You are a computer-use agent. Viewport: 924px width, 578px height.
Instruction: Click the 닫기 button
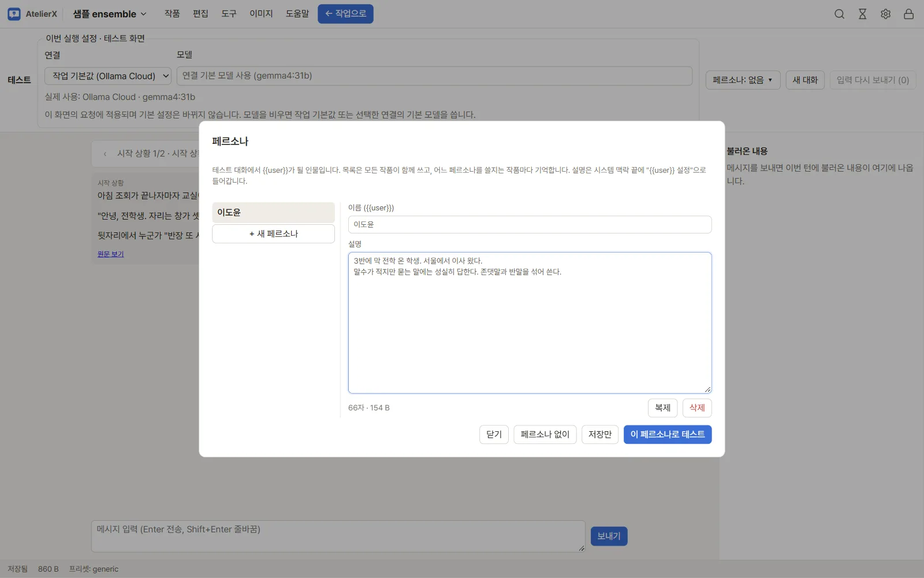point(494,434)
